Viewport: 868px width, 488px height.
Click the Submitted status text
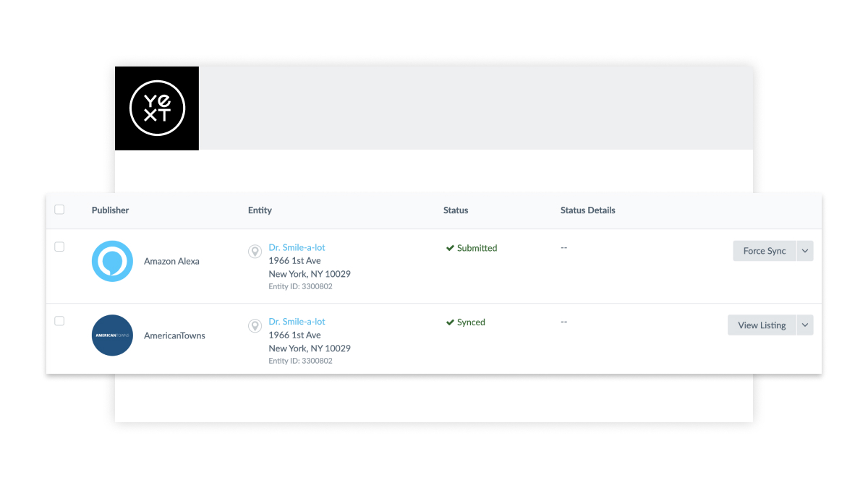pos(477,248)
